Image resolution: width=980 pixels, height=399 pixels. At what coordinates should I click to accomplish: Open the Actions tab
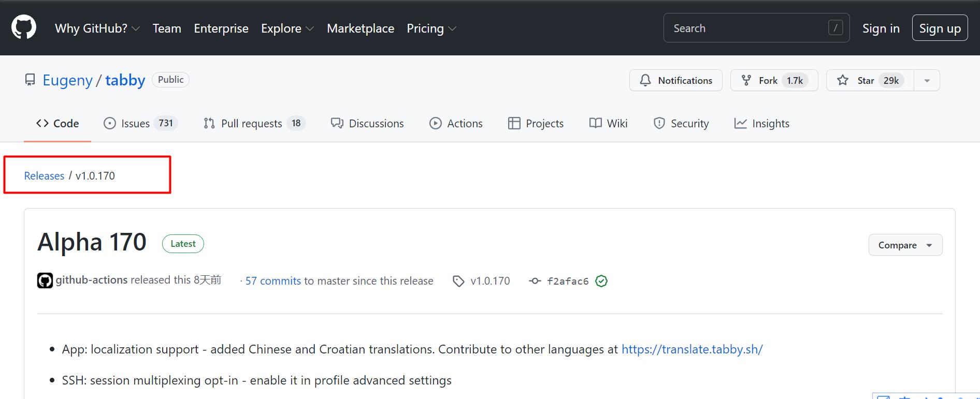pos(456,124)
